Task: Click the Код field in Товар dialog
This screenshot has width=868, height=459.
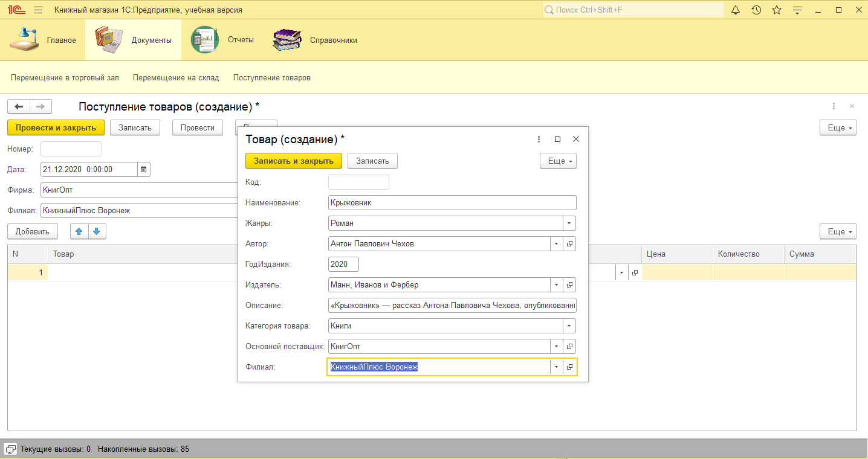Action: pos(358,182)
